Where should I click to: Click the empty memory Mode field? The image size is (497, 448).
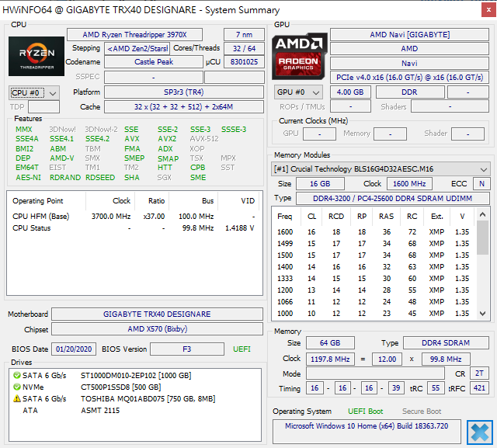375,373
